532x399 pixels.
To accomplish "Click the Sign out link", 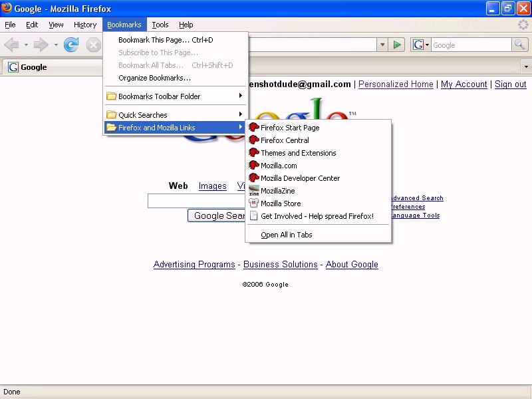I will click(x=510, y=84).
